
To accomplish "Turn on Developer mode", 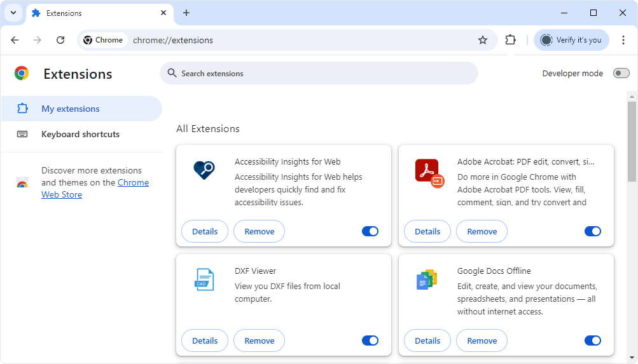I will point(621,73).
